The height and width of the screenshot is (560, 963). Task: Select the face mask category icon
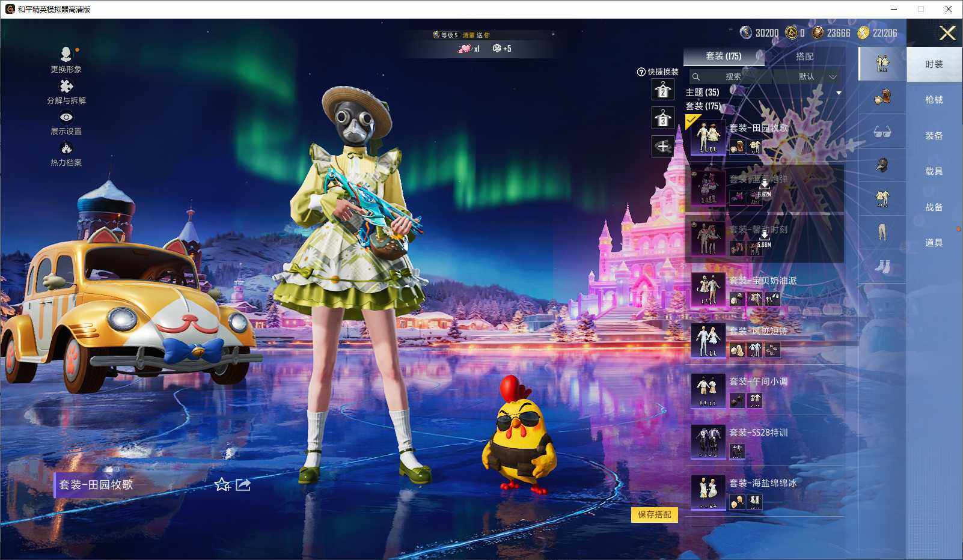click(x=882, y=165)
